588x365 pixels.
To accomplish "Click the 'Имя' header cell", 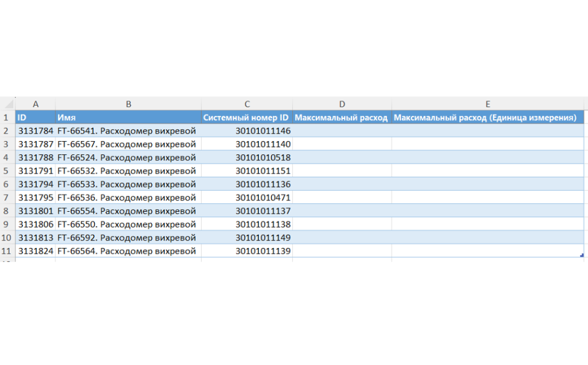I will click(x=128, y=117).
